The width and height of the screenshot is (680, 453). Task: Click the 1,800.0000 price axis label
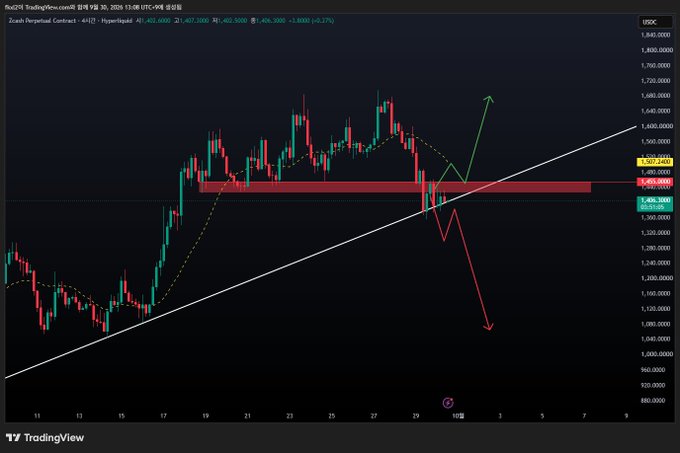click(657, 50)
